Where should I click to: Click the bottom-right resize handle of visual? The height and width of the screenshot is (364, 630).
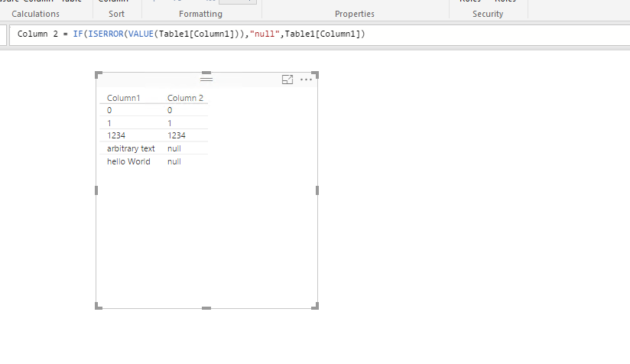tap(316, 306)
